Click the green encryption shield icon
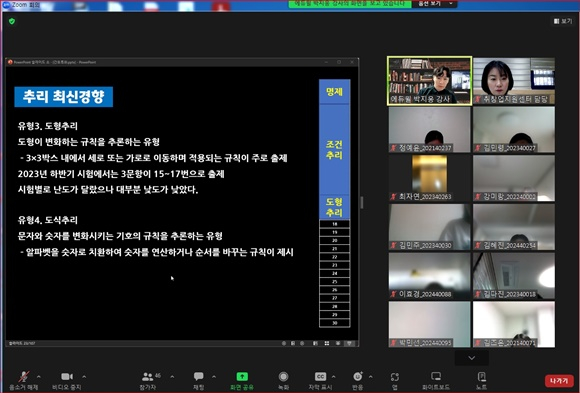 (x=12, y=21)
